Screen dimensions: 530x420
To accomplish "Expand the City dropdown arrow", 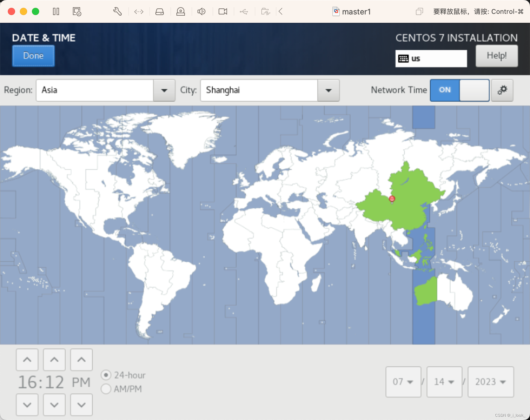I will point(329,90).
